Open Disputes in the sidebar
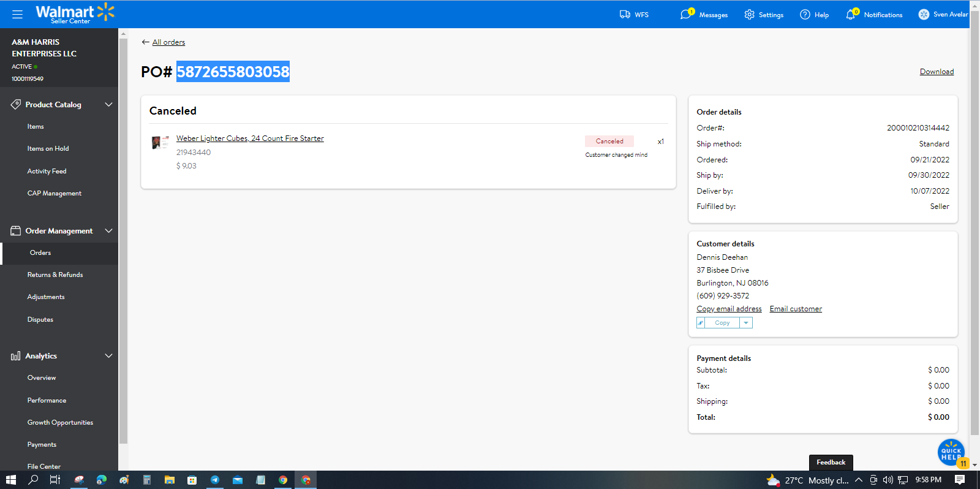The width and height of the screenshot is (980, 489). pyautogui.click(x=40, y=320)
